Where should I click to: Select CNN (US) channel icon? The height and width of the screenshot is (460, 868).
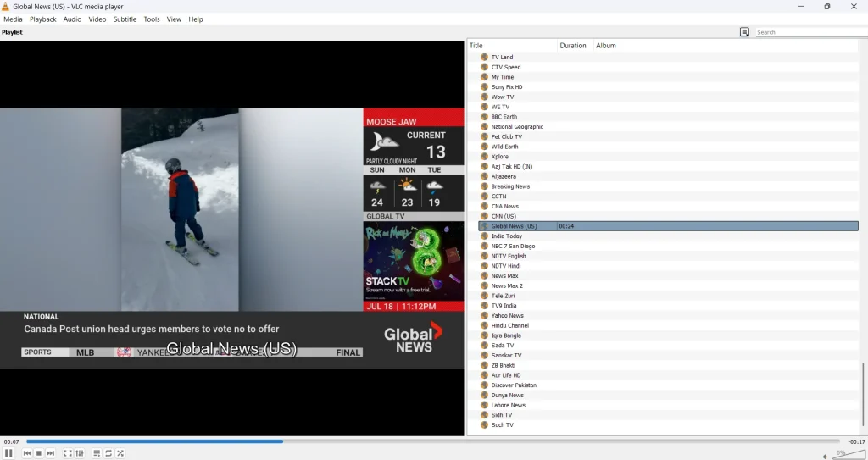pos(484,216)
